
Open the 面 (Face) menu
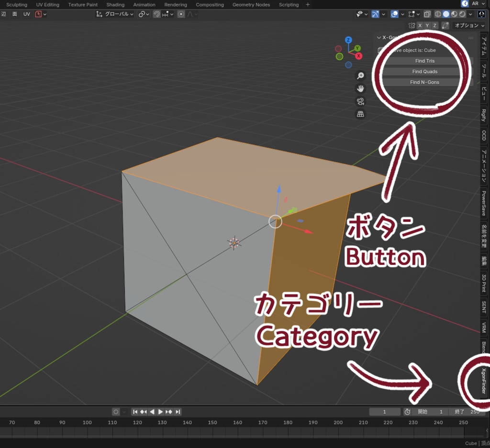point(15,14)
